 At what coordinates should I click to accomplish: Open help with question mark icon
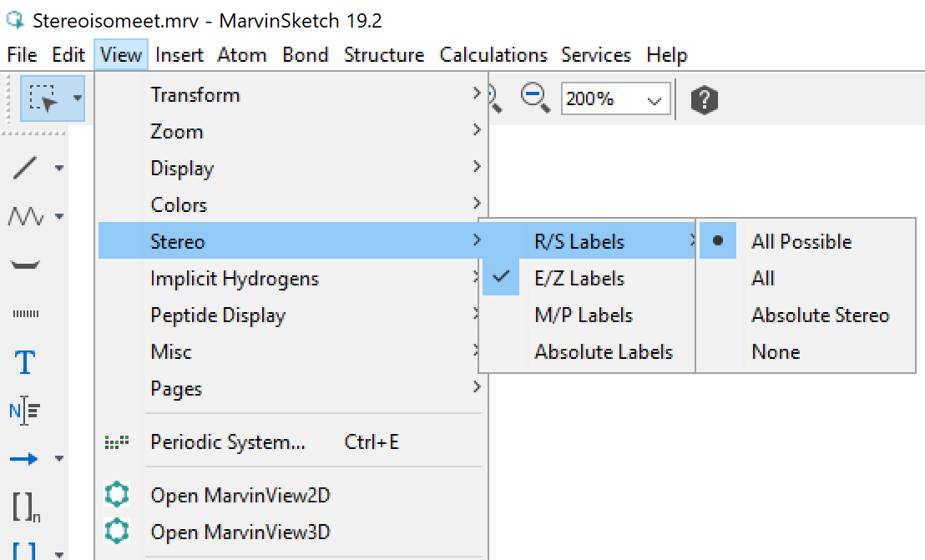(705, 100)
